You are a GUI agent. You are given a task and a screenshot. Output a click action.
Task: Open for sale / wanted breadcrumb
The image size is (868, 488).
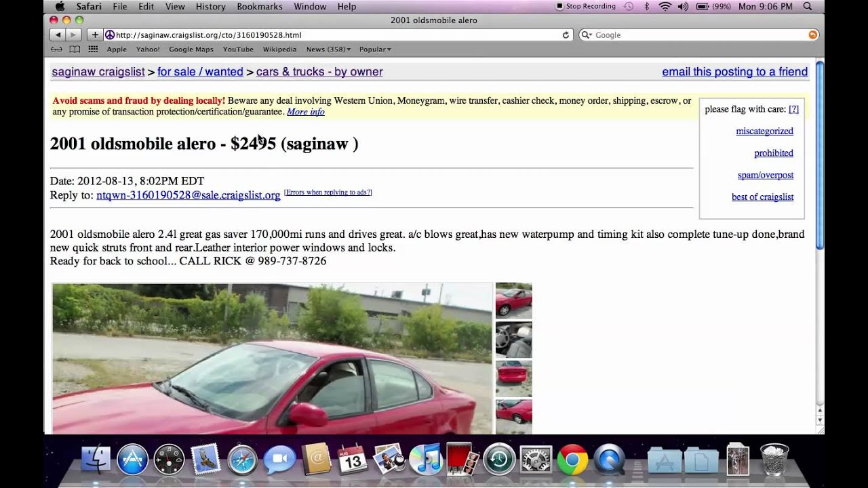(200, 72)
